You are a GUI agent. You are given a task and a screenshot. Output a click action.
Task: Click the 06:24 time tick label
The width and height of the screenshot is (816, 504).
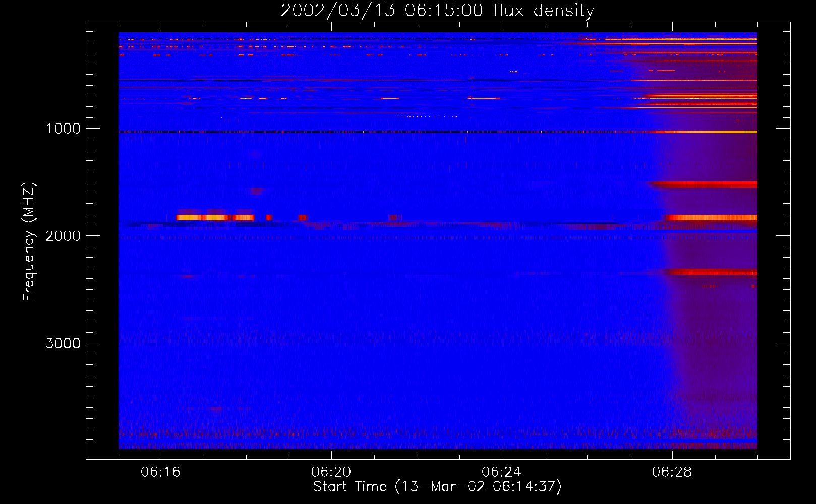[x=502, y=472]
